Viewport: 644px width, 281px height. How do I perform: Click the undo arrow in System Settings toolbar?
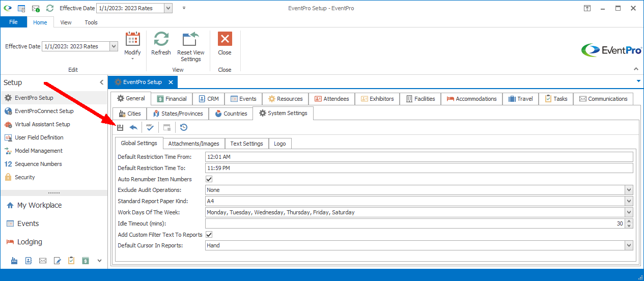(133, 127)
